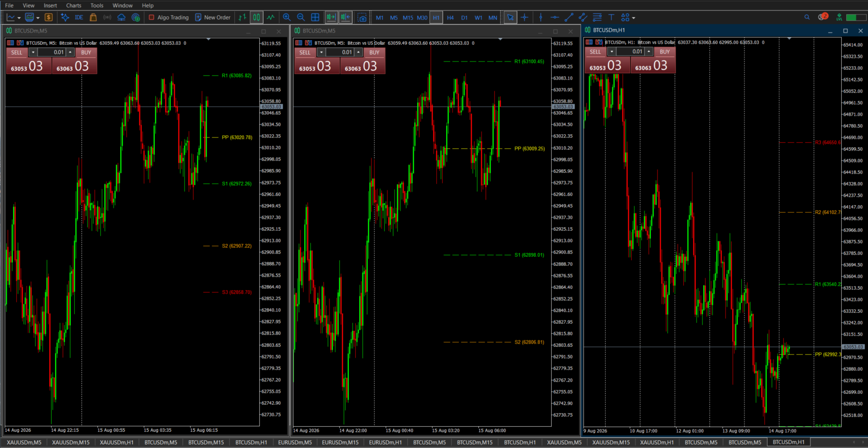The image size is (868, 448).
Task: Zoom out on the chart
Action: [x=301, y=17]
